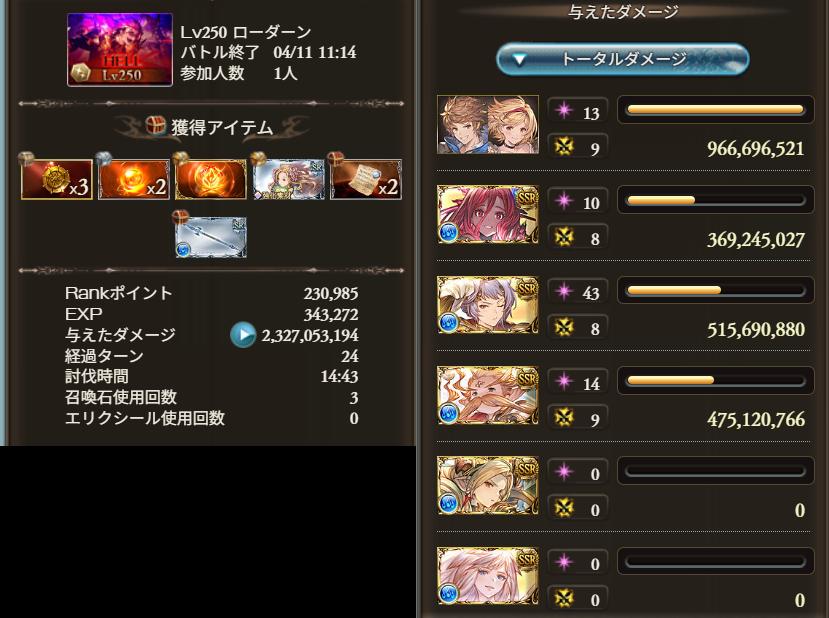Click the damage bar for 966,696,521
Screen dimensions: 829x618
point(715,110)
